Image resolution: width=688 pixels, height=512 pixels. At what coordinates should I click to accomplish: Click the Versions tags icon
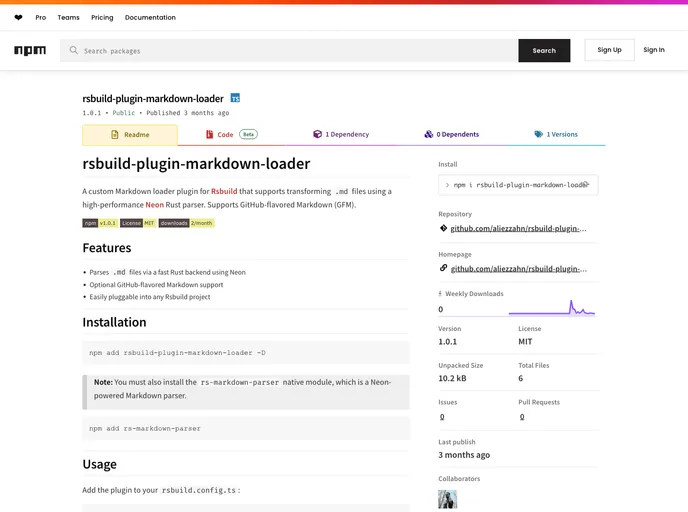[538, 134]
